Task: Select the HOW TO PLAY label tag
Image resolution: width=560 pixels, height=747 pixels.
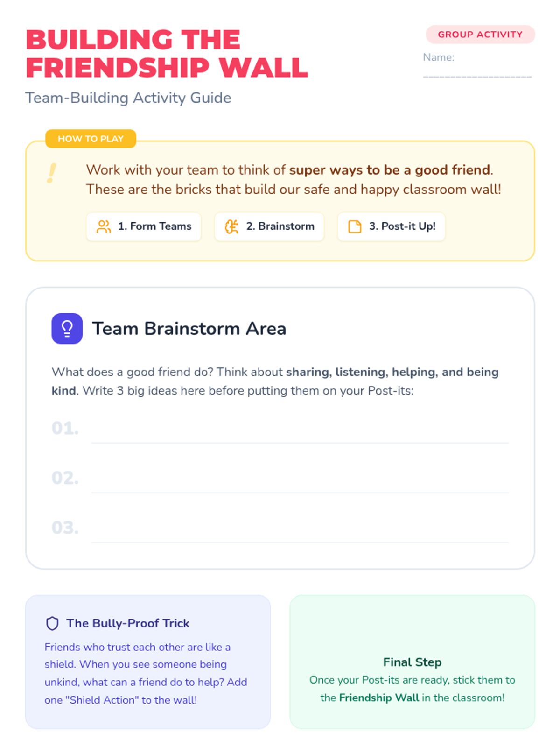Action: [91, 139]
